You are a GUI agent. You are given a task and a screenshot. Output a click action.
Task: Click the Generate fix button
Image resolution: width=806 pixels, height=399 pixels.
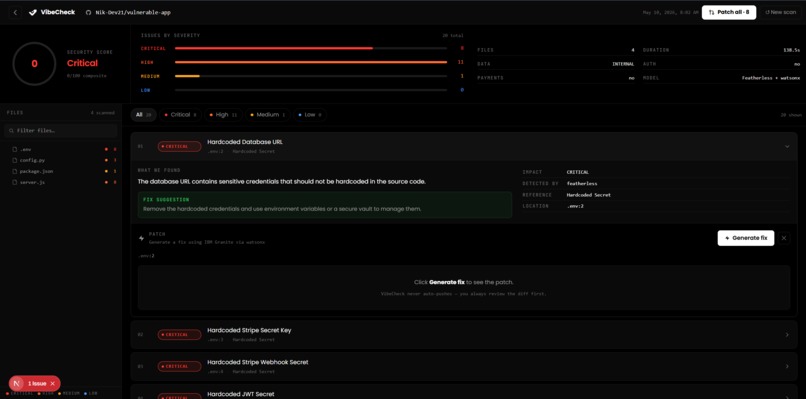click(x=745, y=238)
